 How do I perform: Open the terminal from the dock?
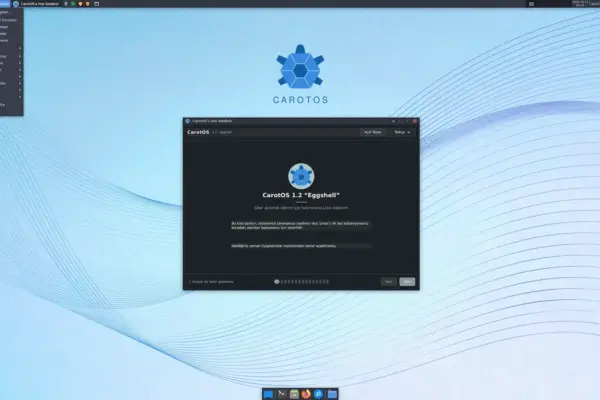[282, 393]
